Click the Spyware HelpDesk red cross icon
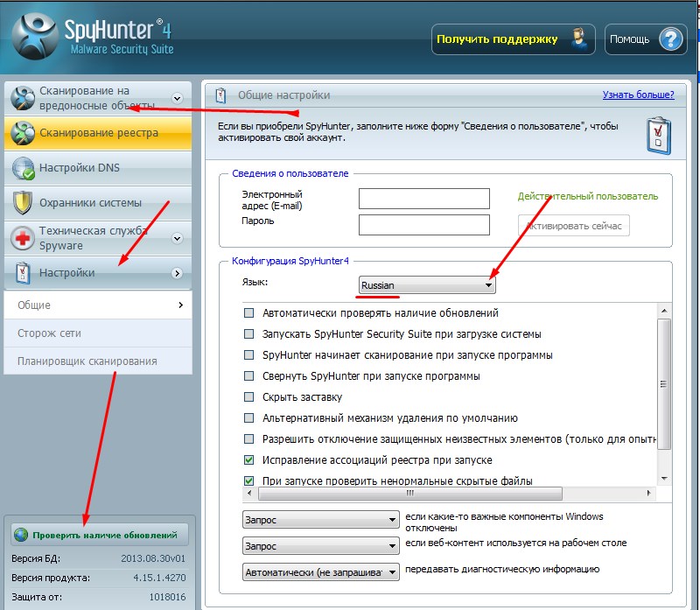Image resolution: width=700 pixels, height=610 pixels. (23, 237)
